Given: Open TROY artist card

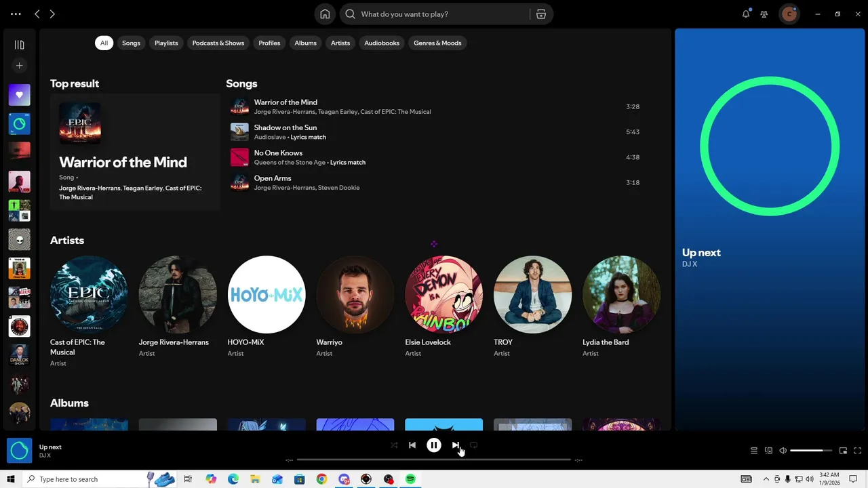Looking at the screenshot, I should click(533, 306).
